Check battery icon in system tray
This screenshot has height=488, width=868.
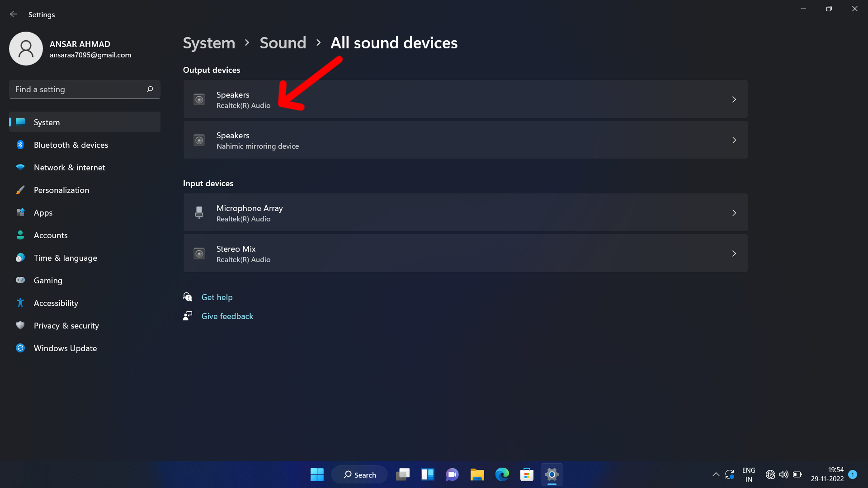[x=797, y=474]
